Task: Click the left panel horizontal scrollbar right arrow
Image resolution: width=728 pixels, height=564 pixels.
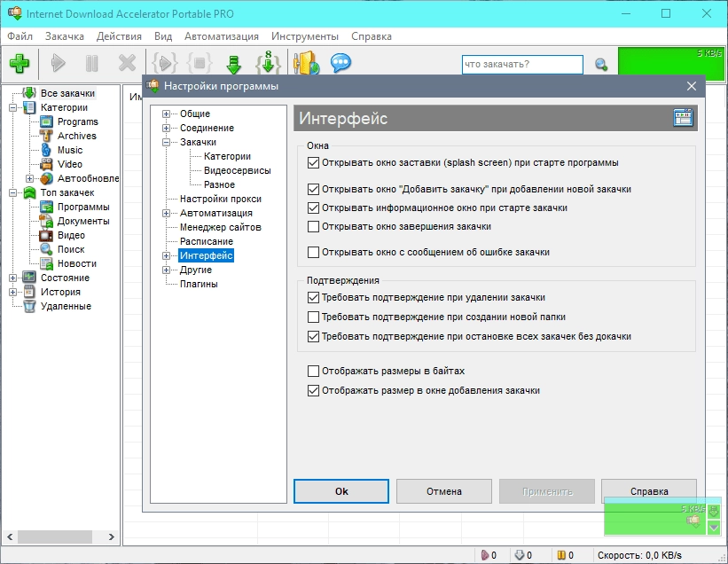Action: pos(112,537)
